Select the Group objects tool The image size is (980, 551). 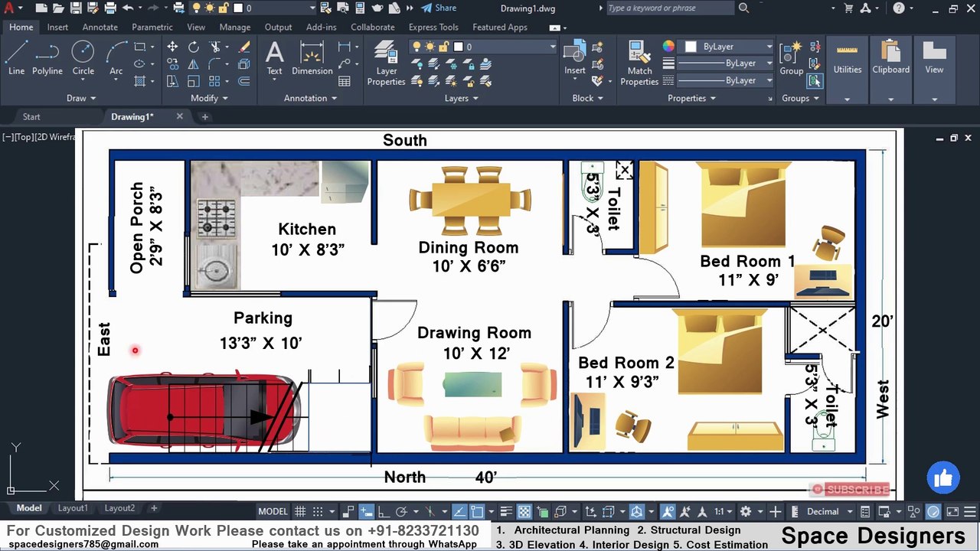pos(791,58)
